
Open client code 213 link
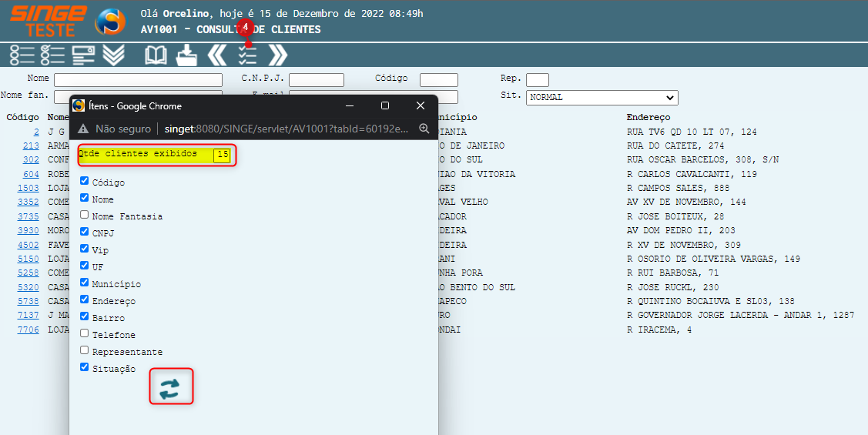click(31, 146)
